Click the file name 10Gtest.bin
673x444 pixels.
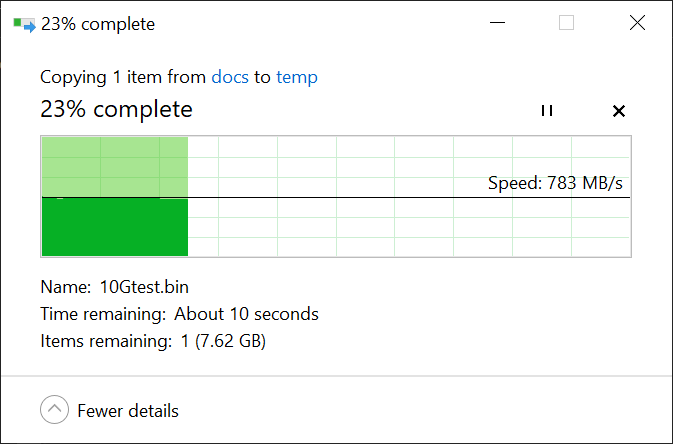click(144, 287)
